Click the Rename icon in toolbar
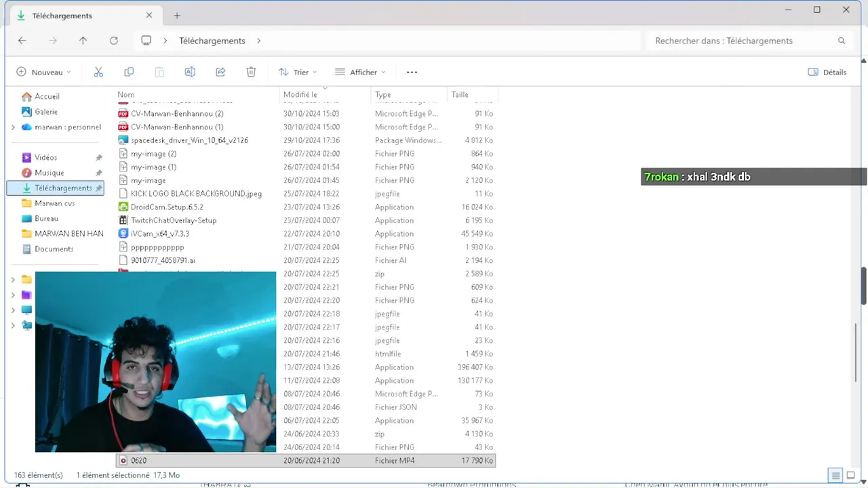Viewport: 868px width, 488px height. [190, 72]
